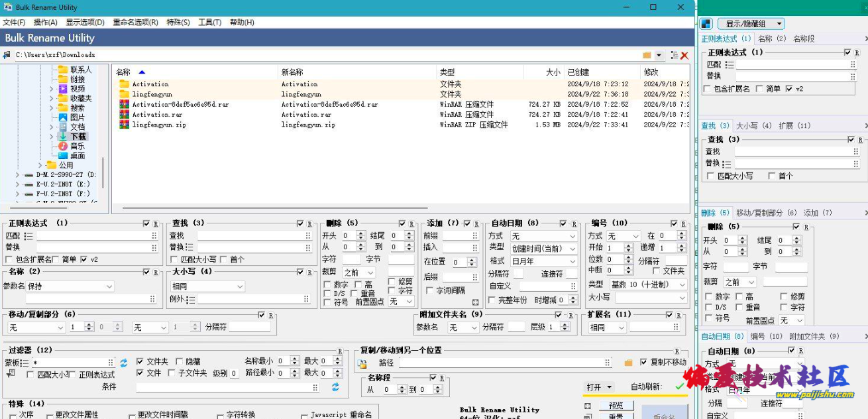Click the R reset icon of the 编号 (10) panel
Image resolution: width=868 pixels, height=419 pixels.
[x=683, y=224]
